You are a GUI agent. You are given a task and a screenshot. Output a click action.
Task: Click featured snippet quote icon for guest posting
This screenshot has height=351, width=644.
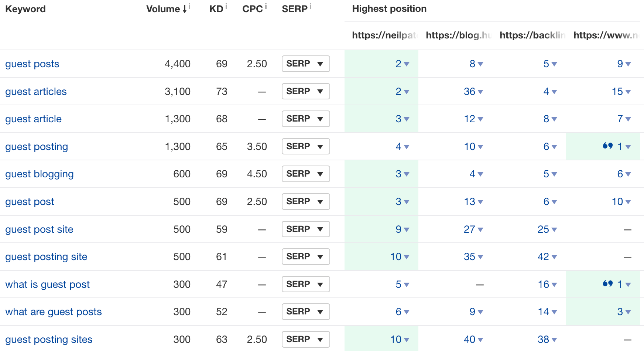[607, 146]
